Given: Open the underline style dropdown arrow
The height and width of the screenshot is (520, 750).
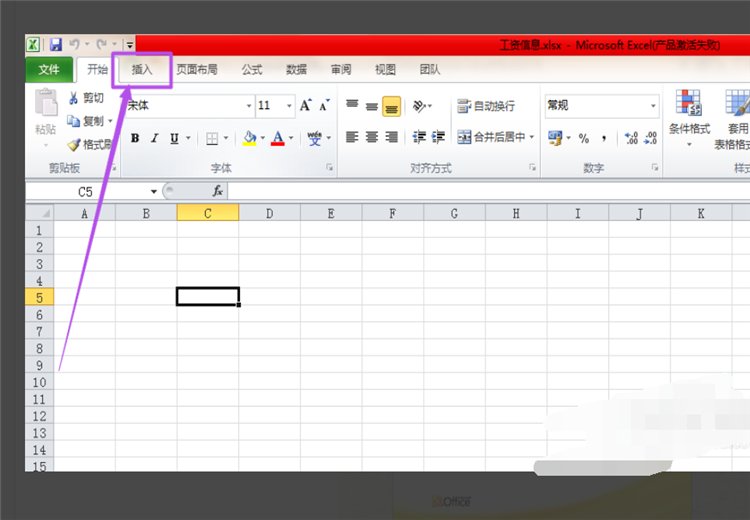Looking at the screenshot, I should point(188,138).
